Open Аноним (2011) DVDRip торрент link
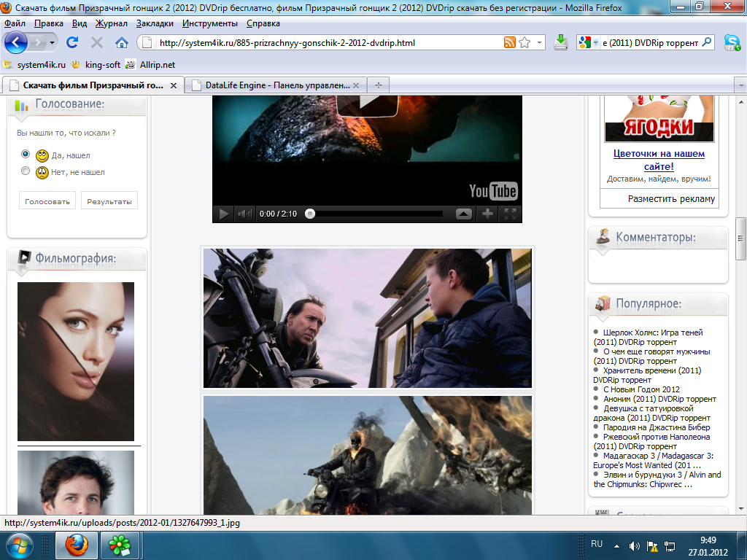This screenshot has height=560, width=747. pos(659,399)
